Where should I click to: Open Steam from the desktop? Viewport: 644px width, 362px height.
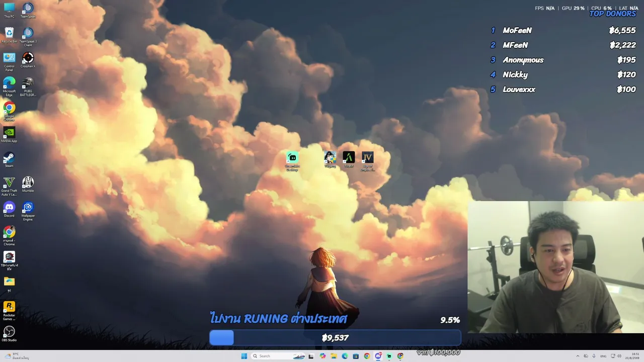point(9,159)
